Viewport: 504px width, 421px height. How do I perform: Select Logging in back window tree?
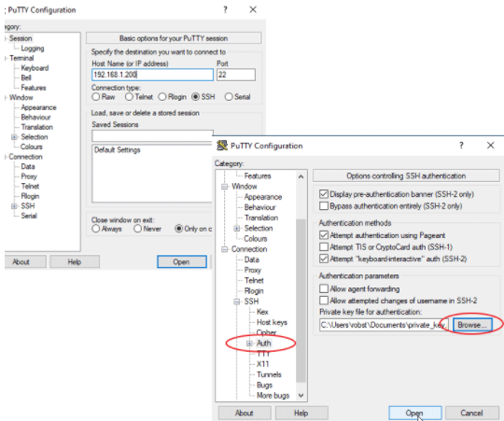pyautogui.click(x=33, y=49)
